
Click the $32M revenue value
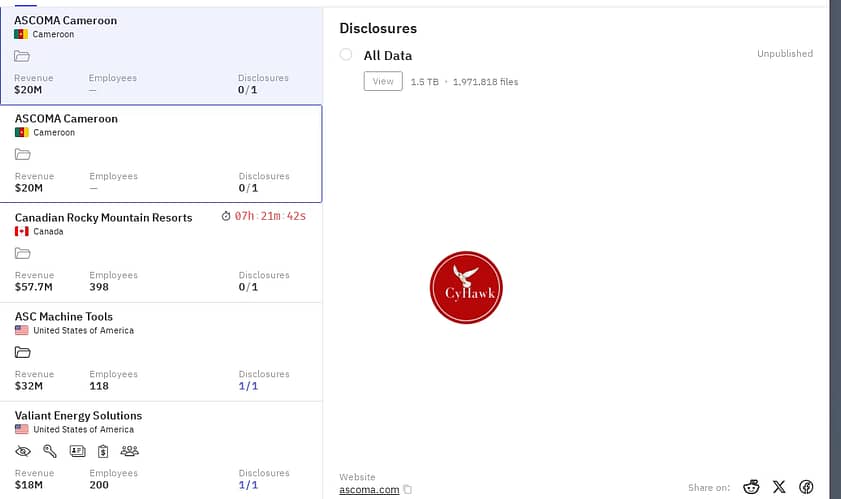28,386
